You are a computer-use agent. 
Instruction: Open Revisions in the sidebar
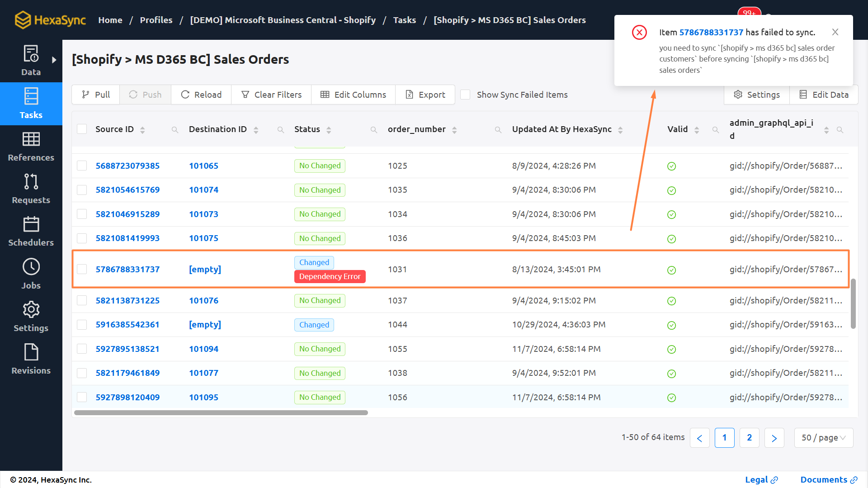point(31,360)
